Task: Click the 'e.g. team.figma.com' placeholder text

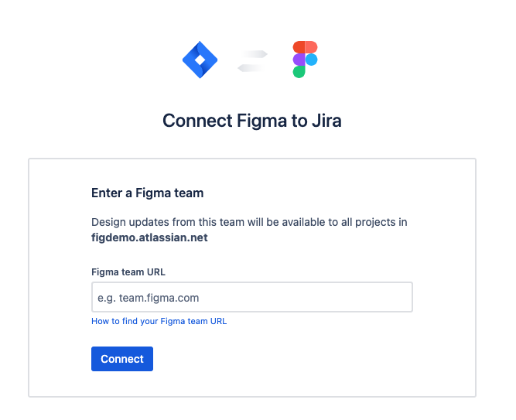Action: click(149, 297)
